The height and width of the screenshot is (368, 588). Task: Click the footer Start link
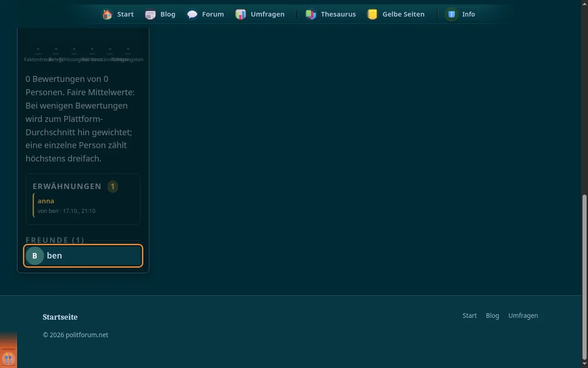pyautogui.click(x=469, y=316)
